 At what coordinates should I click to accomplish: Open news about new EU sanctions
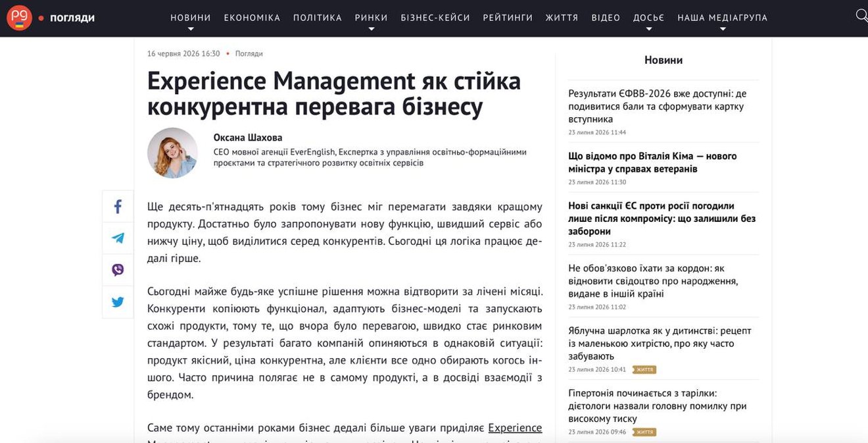[x=662, y=219]
